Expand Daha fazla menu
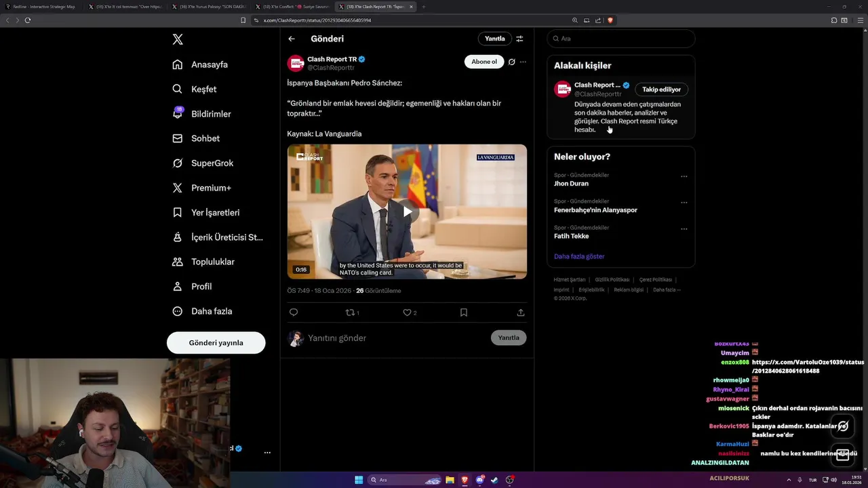 coord(202,311)
